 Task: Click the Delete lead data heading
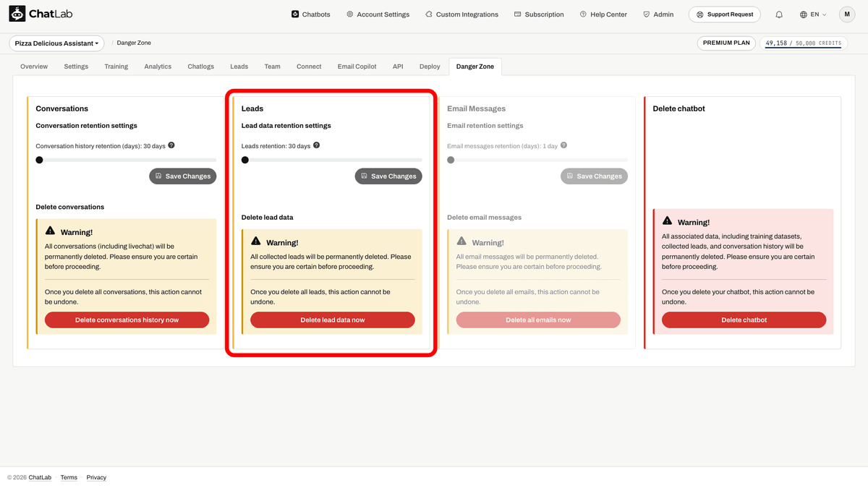click(x=268, y=217)
